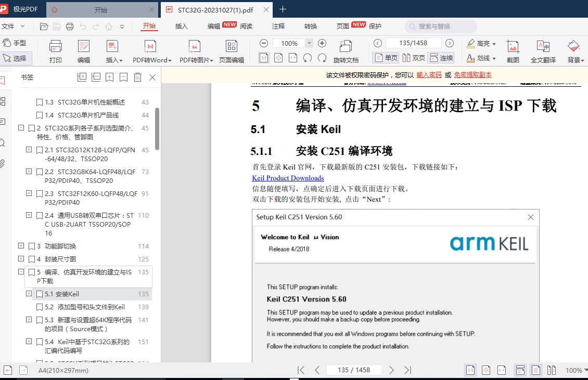Image resolution: width=588 pixels, height=380 pixels.
Task: Click the undo arrow icon
Action: tap(83, 26)
